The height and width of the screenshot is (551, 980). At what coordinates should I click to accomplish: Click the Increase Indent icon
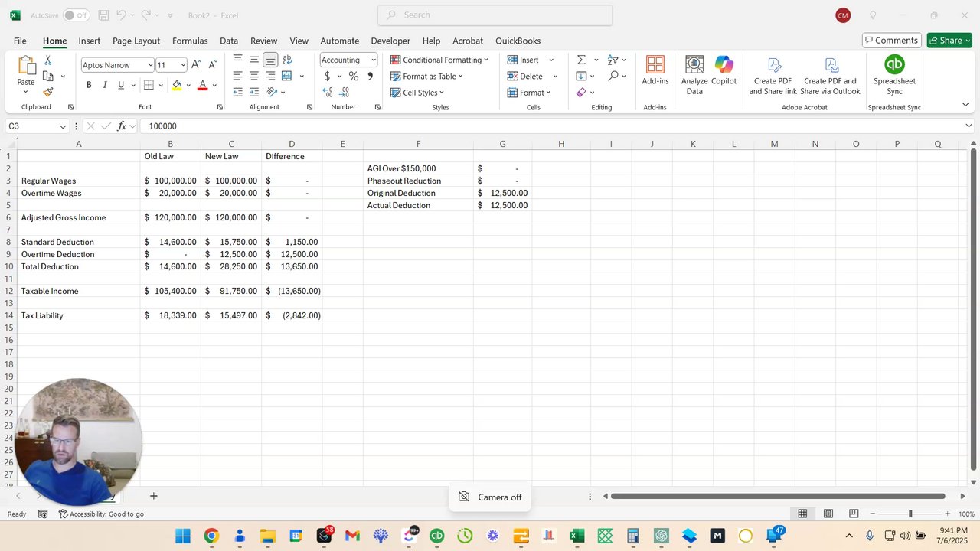254,92
